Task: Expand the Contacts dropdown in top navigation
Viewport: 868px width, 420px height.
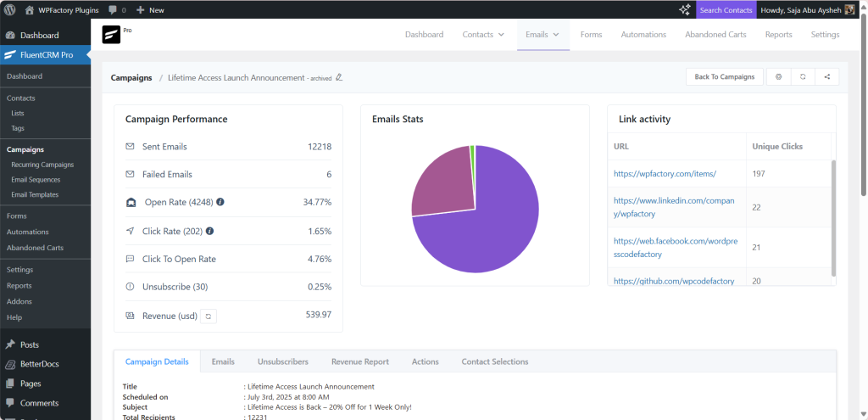Action: pyautogui.click(x=483, y=34)
